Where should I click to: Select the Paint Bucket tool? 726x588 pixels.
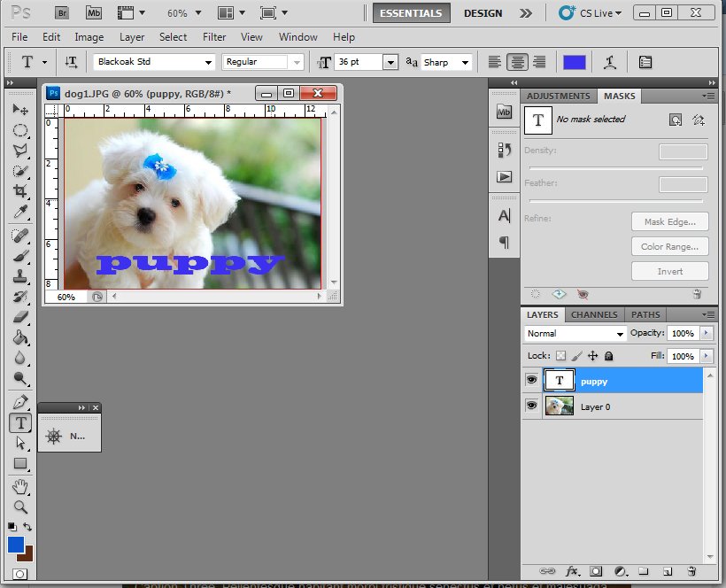pos(19,337)
